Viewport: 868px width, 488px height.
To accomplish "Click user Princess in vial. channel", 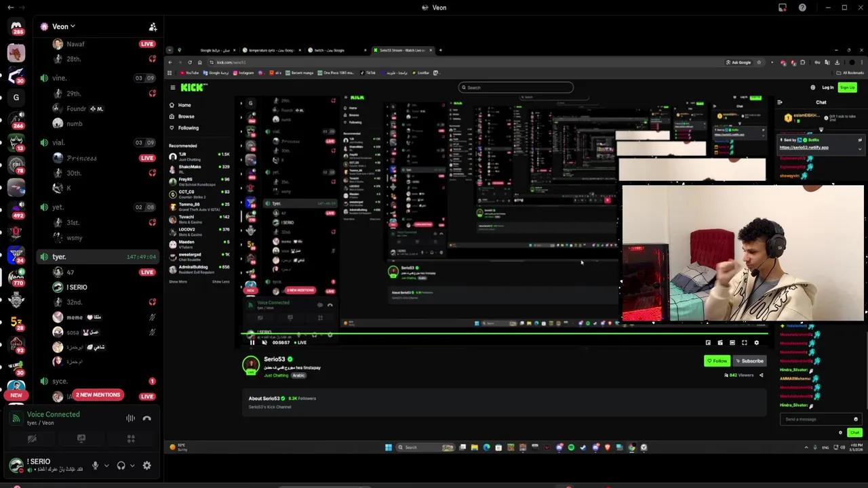I will 81,158.
